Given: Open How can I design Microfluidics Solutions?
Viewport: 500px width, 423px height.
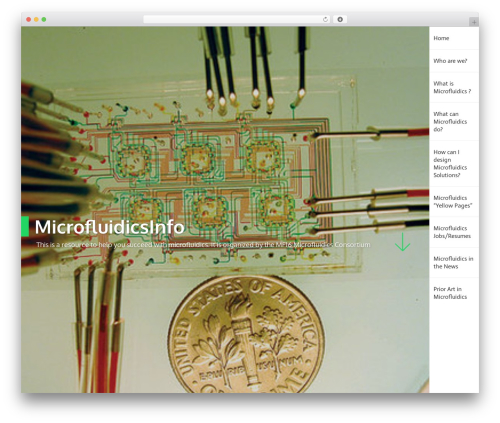Looking at the screenshot, I should click(450, 163).
